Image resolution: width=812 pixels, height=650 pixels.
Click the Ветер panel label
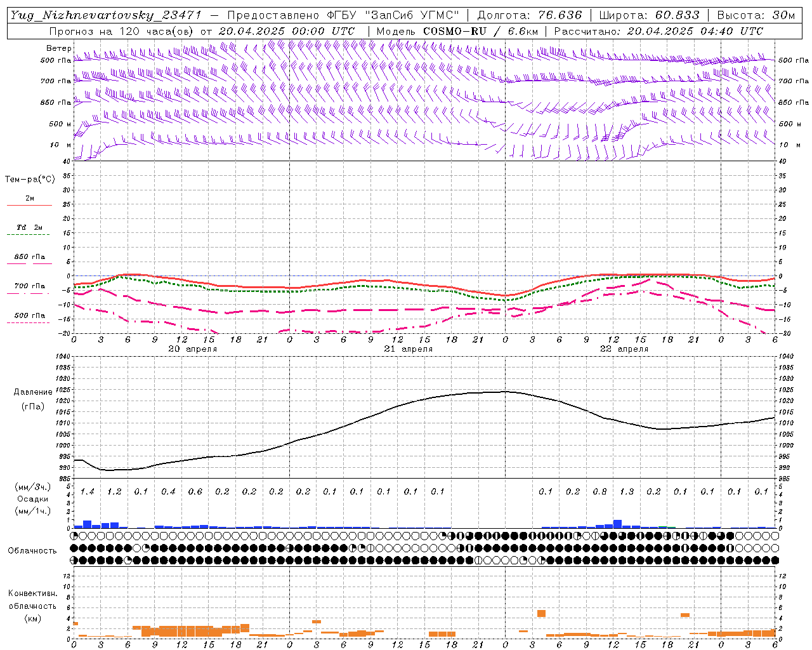point(59,48)
